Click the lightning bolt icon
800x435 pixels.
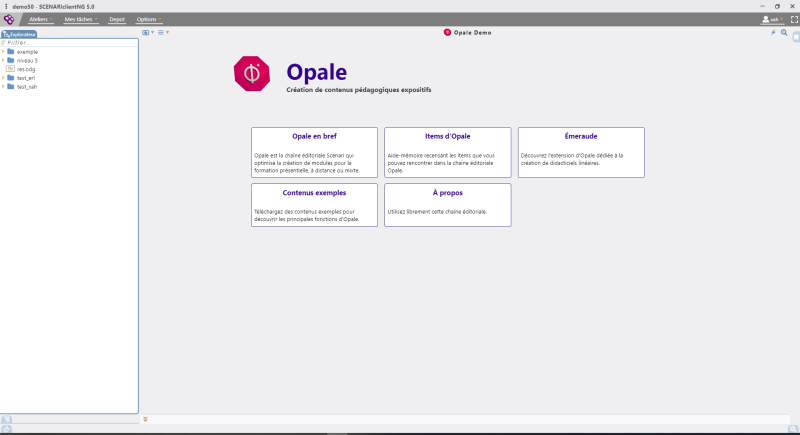click(x=773, y=33)
